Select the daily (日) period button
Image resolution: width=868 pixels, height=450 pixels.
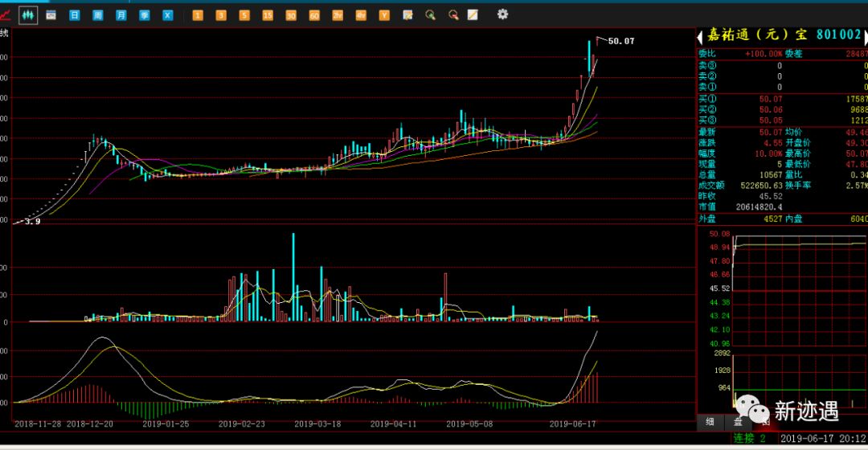(x=74, y=15)
